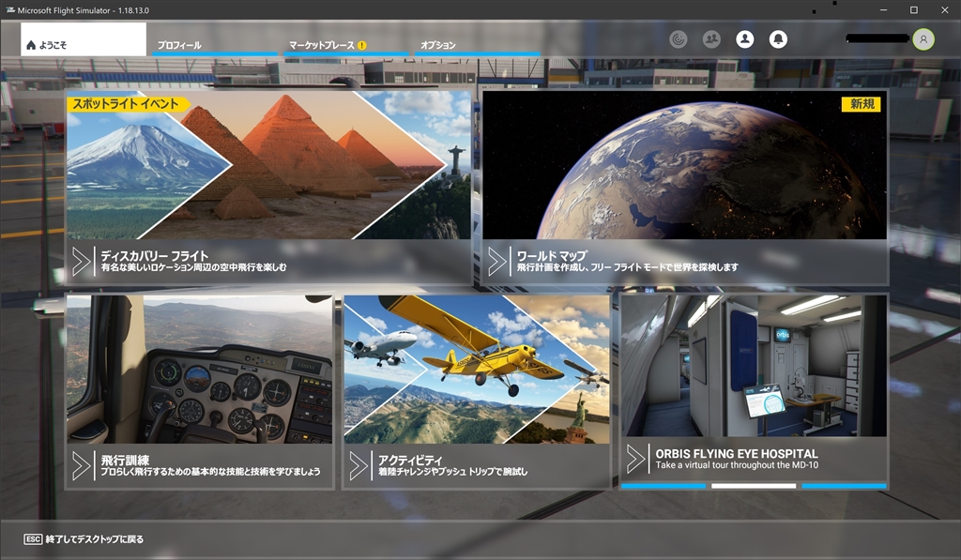Viewport: 961px width, 560px height.
Task: Click the home icon beside ようこそ
Action: pyautogui.click(x=31, y=45)
